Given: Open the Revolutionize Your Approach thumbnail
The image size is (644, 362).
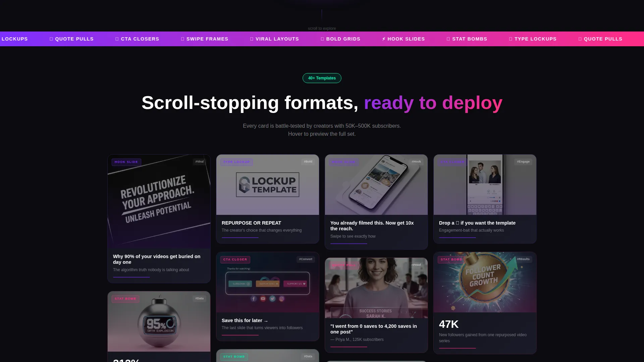Looking at the screenshot, I should 159,201.
